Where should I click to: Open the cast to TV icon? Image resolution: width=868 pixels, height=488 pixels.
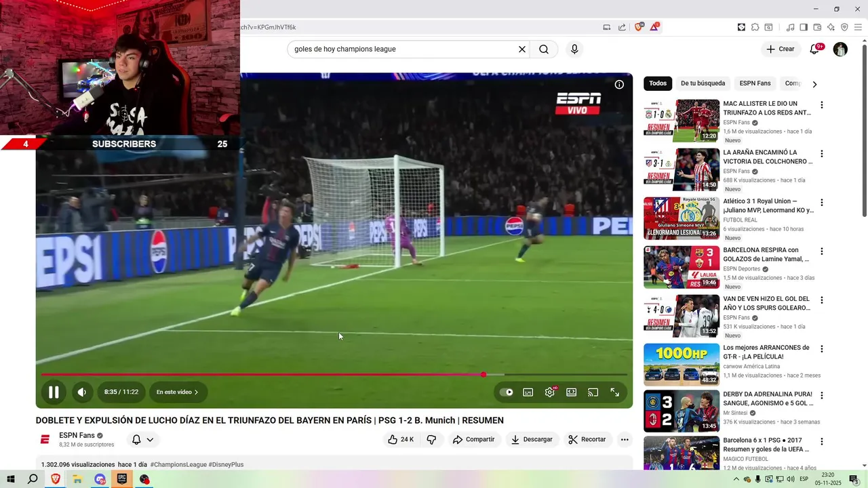pos(593,392)
